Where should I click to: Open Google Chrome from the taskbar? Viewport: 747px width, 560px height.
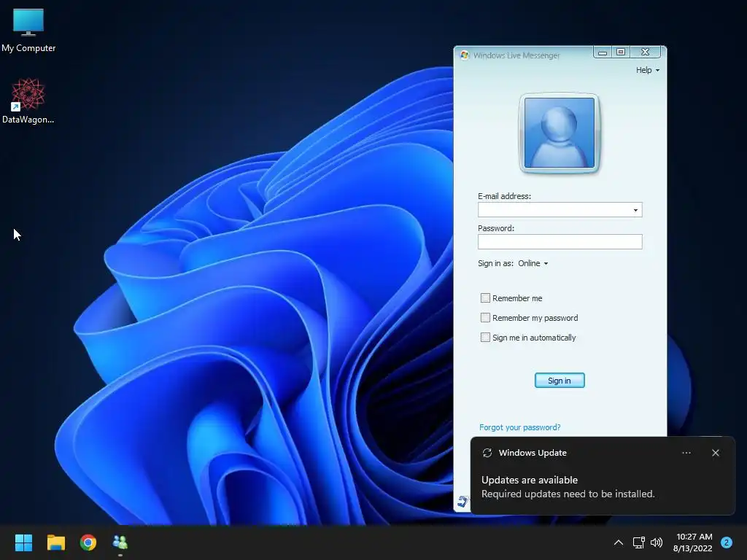(88, 542)
